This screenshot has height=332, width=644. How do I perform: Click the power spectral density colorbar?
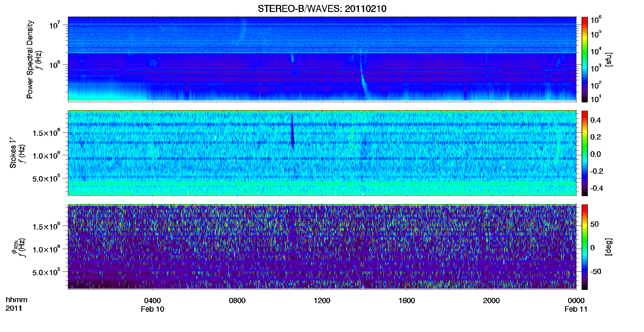585,59
